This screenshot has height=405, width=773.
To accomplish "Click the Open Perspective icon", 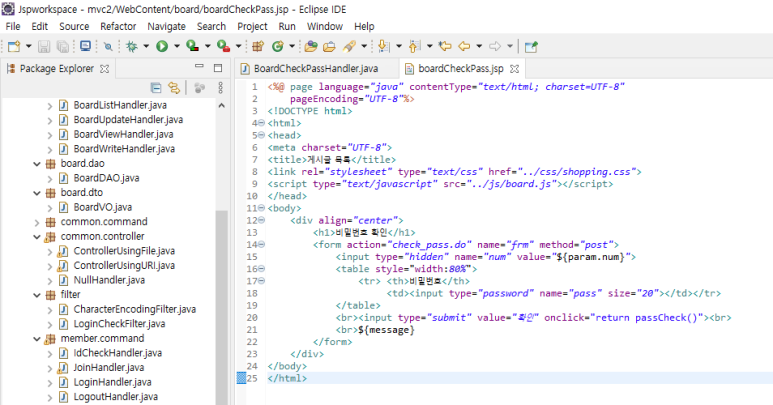I will (x=531, y=46).
